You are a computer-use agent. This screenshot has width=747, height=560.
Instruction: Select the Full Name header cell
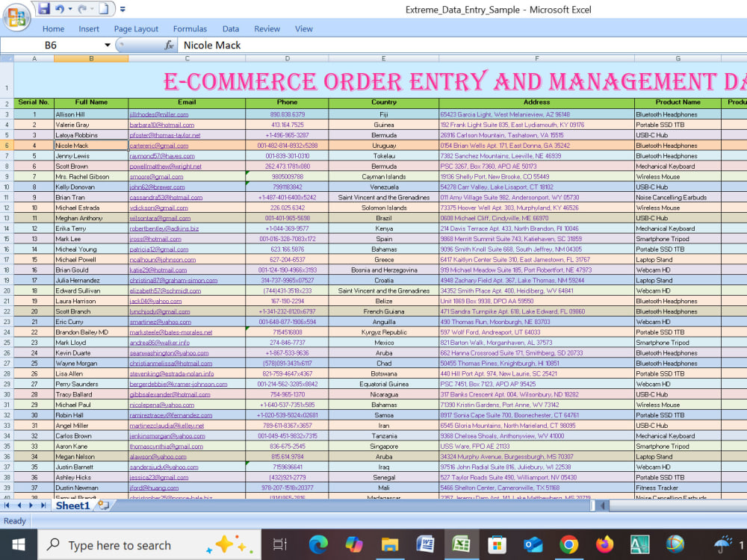[x=91, y=102]
